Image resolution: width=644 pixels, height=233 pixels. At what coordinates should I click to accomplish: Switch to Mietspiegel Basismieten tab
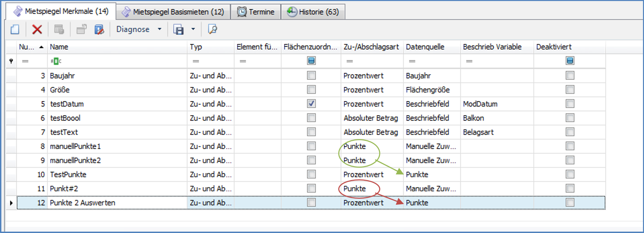(173, 12)
